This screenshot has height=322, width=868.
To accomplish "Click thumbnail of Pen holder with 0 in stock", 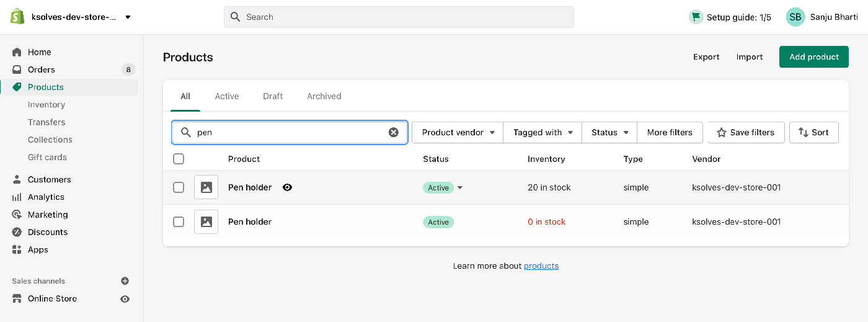I will tap(206, 221).
